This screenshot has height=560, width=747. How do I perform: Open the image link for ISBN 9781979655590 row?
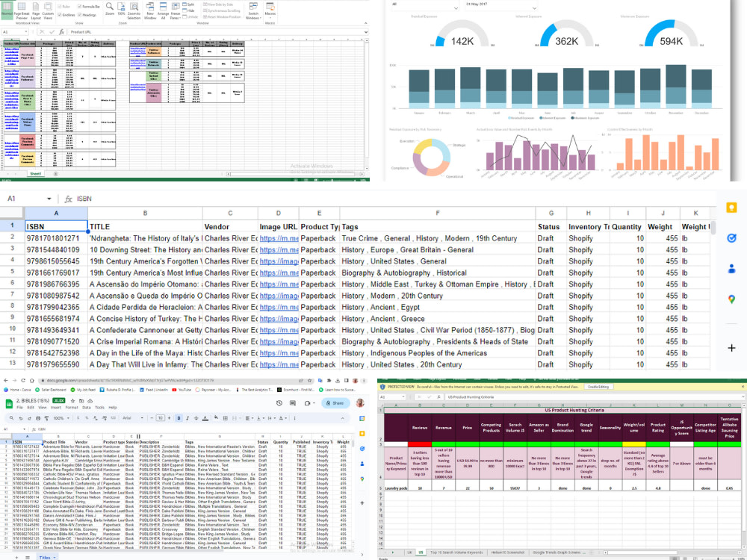point(279,364)
